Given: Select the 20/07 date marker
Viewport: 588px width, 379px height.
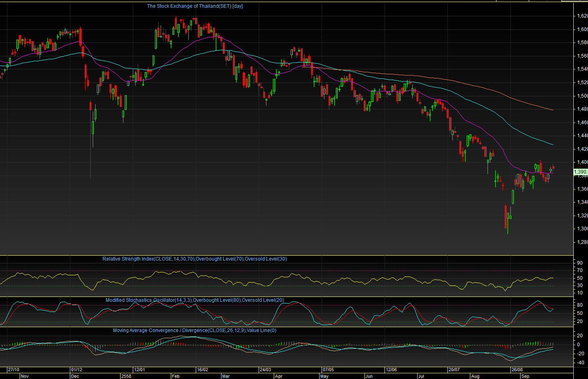Looking at the screenshot, I should [x=454, y=370].
